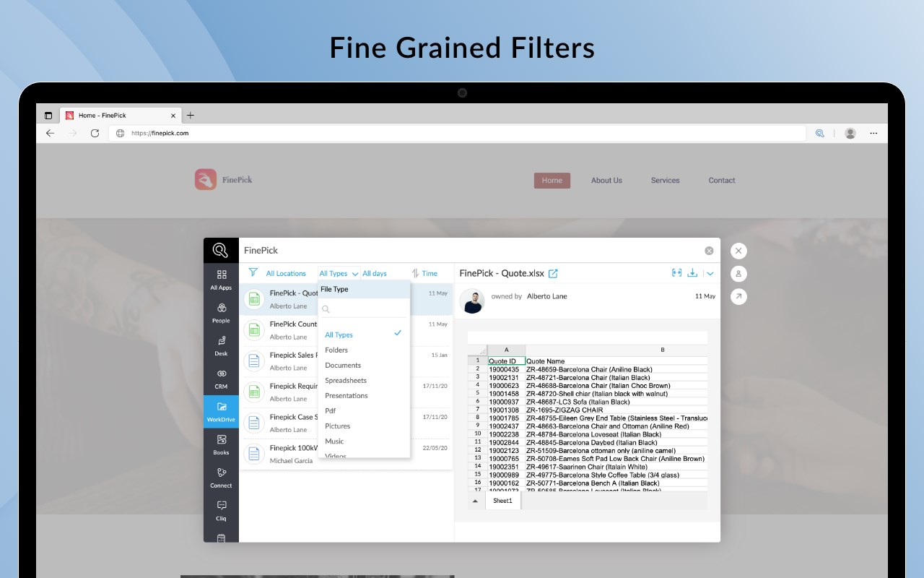Switch to the Sheet1 tab

[502, 501]
